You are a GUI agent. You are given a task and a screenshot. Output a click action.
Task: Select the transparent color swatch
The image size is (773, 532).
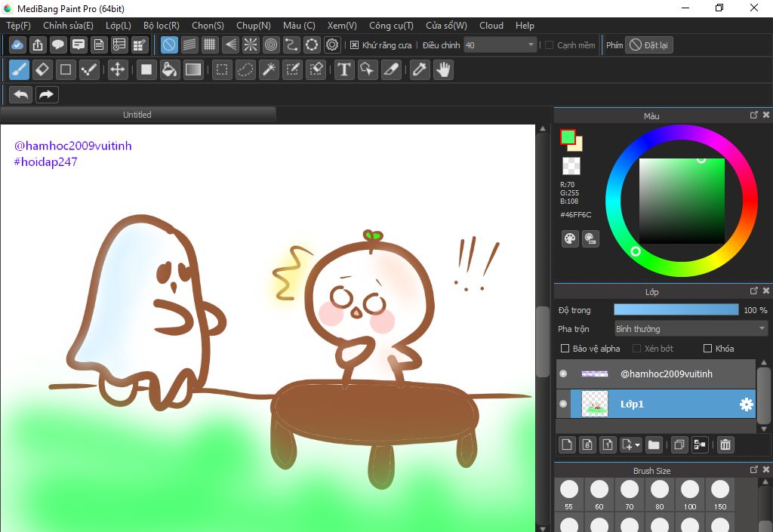coord(571,166)
